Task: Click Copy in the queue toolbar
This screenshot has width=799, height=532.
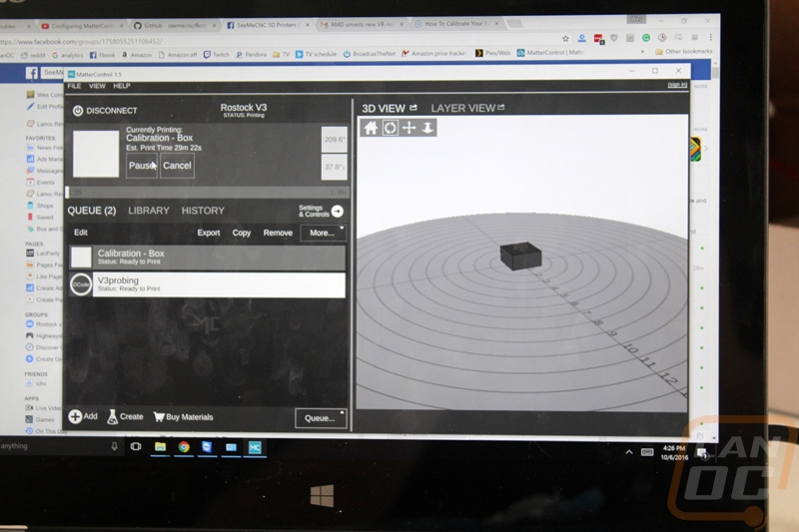Action: [x=242, y=233]
